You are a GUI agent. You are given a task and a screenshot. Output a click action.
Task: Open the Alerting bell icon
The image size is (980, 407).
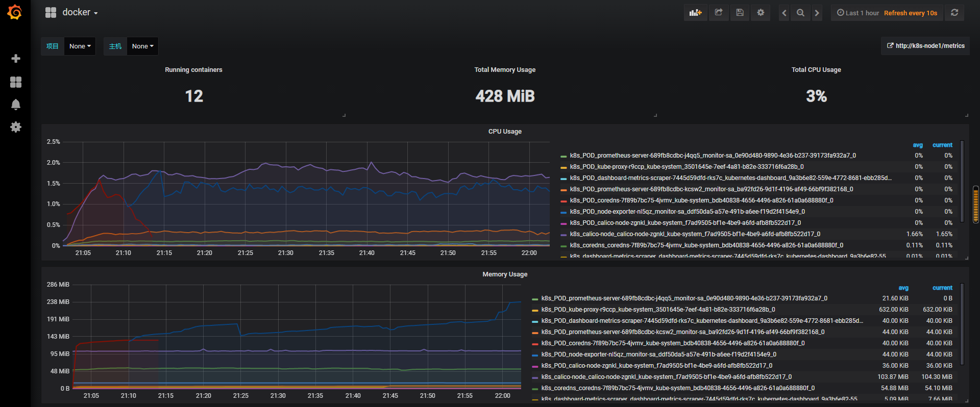click(16, 105)
